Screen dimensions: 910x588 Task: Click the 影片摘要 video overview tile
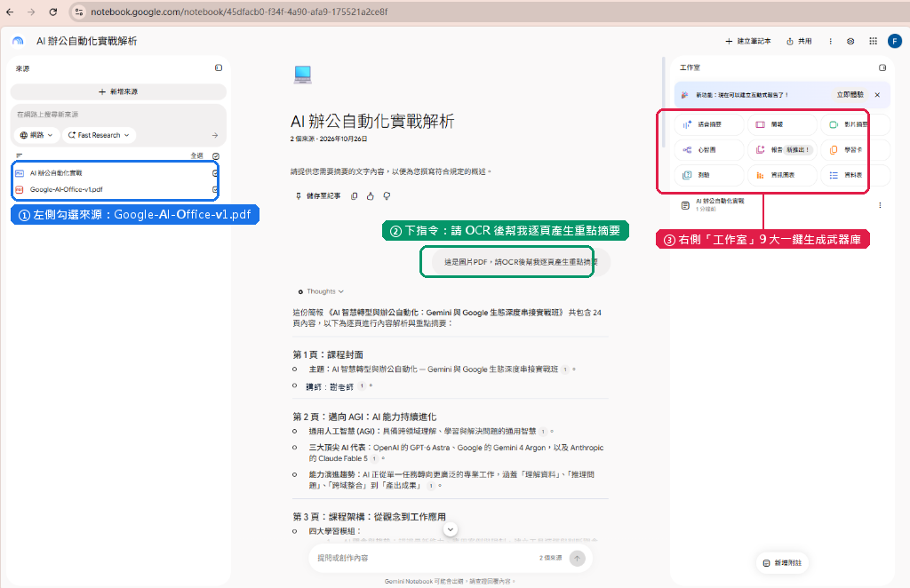pos(856,124)
